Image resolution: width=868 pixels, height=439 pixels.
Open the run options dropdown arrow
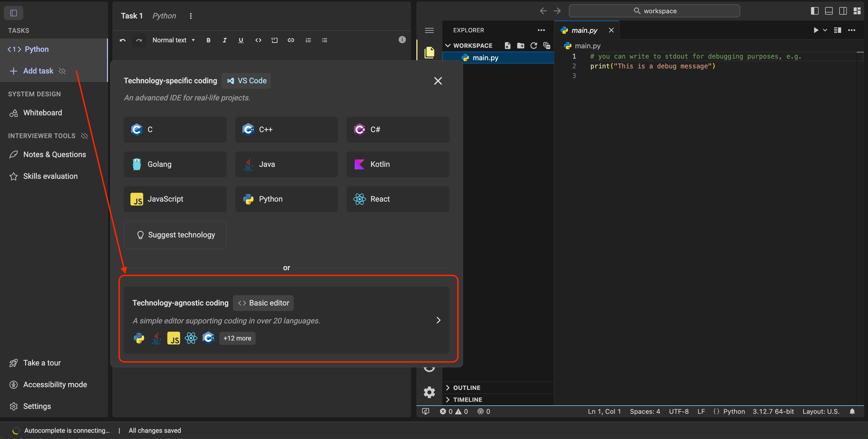pos(825,30)
